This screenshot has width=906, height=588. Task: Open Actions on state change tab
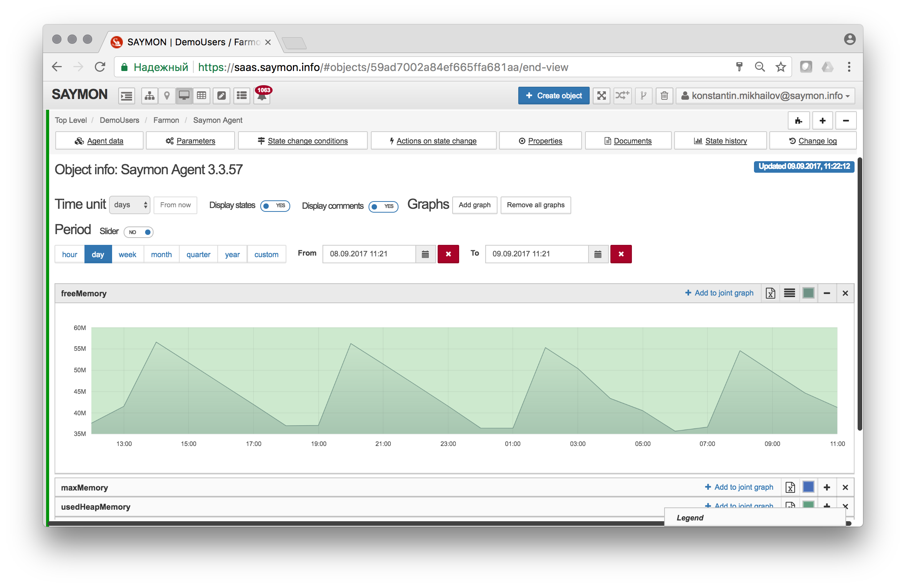point(433,141)
